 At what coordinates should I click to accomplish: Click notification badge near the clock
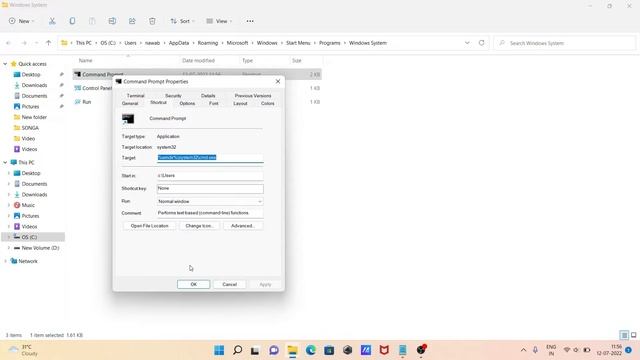pos(629,350)
